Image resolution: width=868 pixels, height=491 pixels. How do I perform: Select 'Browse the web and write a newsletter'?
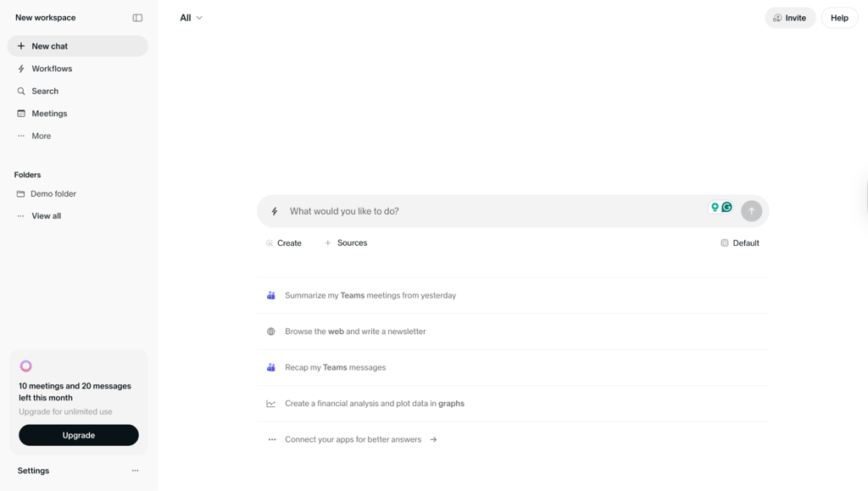click(x=513, y=332)
